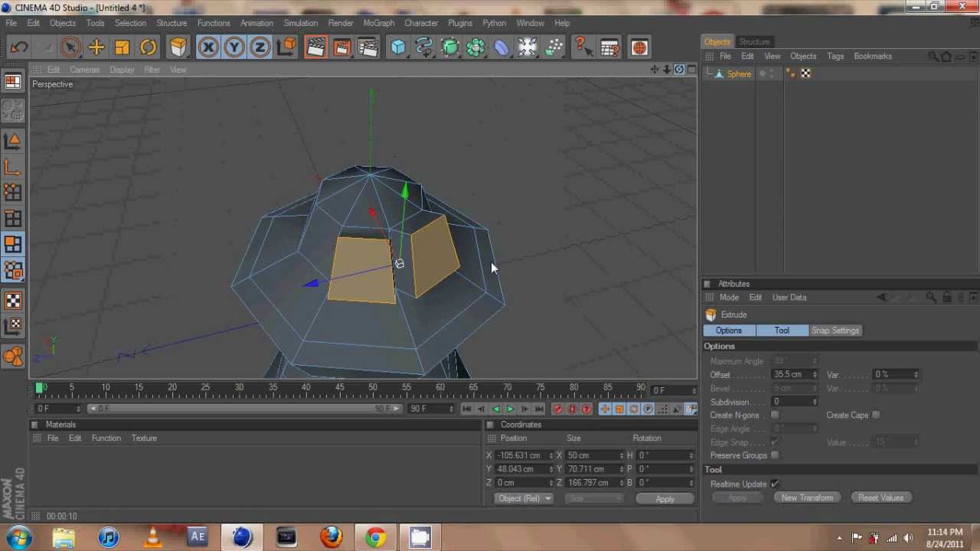Switch the coordinate system icon
The height and width of the screenshot is (551, 980).
287,47
